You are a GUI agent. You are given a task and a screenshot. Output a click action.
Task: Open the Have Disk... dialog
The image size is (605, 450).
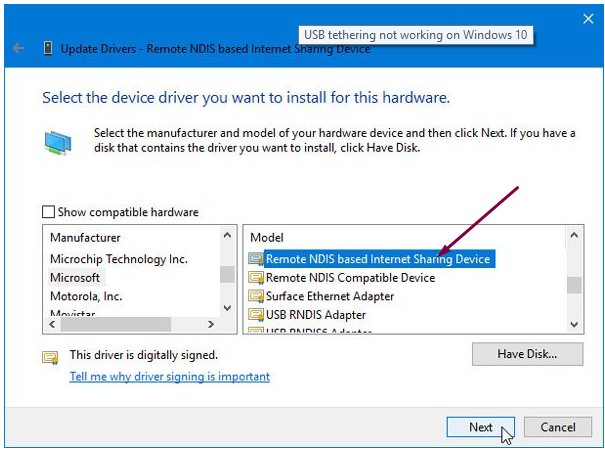pos(527,354)
